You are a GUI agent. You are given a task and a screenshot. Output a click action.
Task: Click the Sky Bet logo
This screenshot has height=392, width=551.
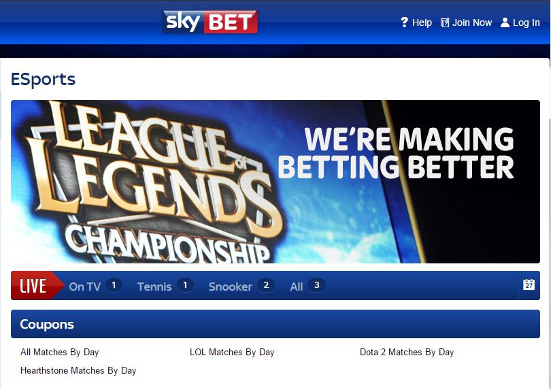(x=210, y=22)
